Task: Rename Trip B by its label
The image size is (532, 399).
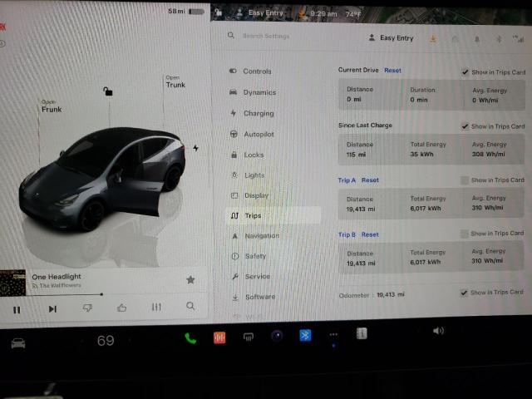Action: [347, 234]
